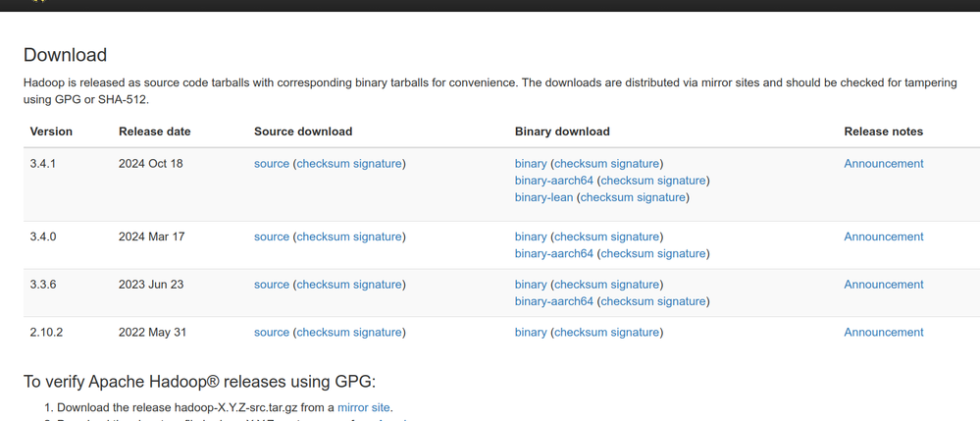Download the 3.4.0 binary-aarch64 tarball
This screenshot has width=980, height=421.
click(x=553, y=254)
